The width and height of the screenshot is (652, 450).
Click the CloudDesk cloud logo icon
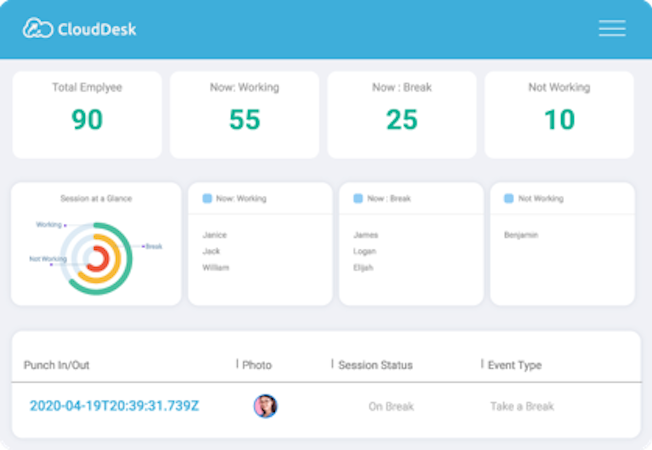point(38,28)
